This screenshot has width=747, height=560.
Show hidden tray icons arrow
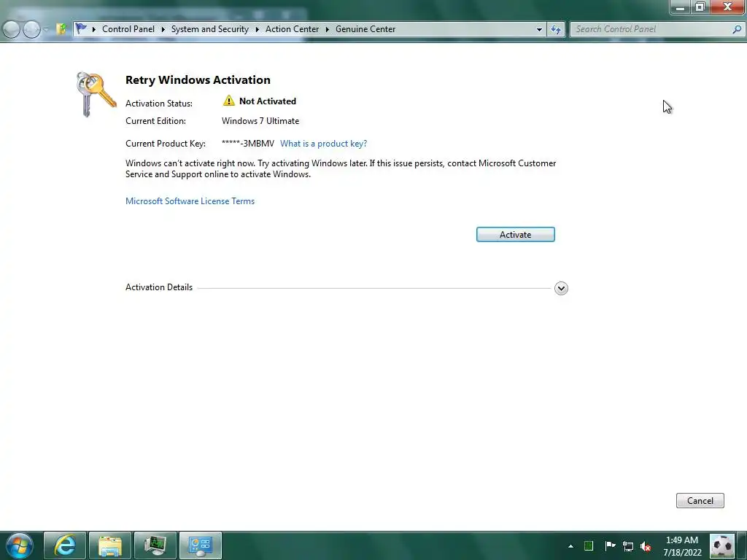(570, 546)
